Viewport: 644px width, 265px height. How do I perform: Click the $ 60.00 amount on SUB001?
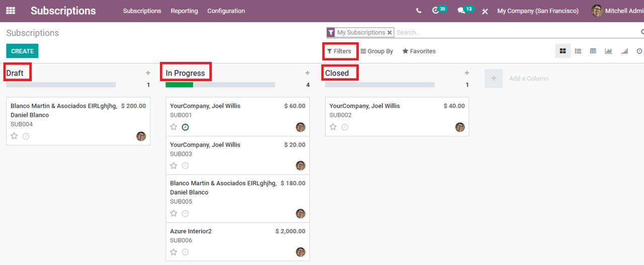(295, 106)
